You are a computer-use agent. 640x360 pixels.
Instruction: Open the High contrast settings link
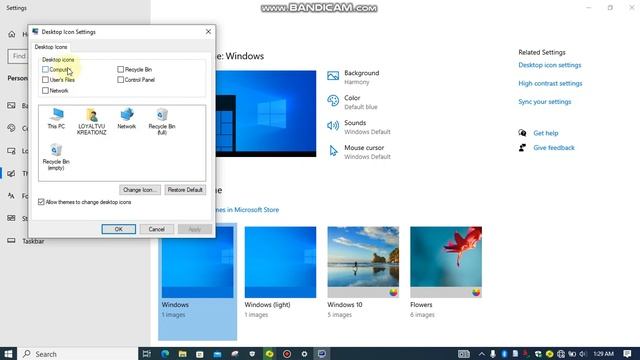550,83
